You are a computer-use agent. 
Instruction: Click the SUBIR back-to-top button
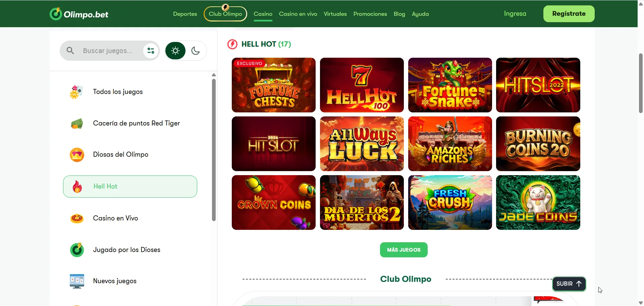569,284
